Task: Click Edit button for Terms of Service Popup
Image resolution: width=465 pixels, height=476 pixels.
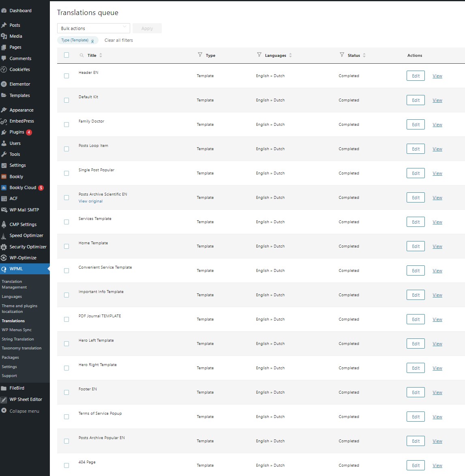Action: 416,417
